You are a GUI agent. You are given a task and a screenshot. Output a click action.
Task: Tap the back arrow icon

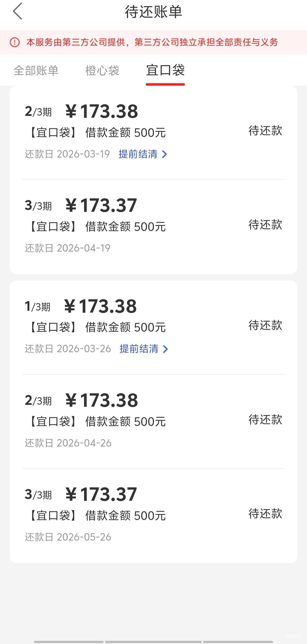click(x=18, y=11)
